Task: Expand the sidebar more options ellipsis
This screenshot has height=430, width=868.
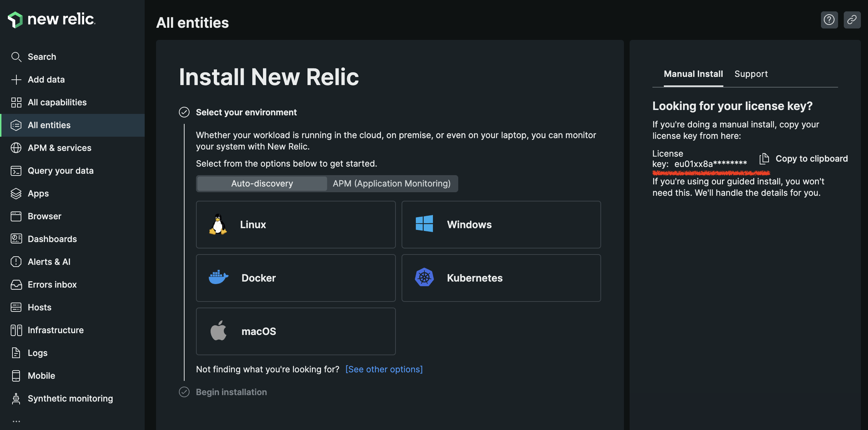Action: (16, 421)
